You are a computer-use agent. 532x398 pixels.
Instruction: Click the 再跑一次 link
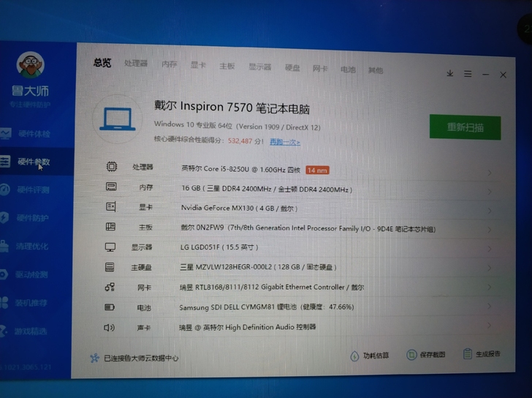[285, 142]
